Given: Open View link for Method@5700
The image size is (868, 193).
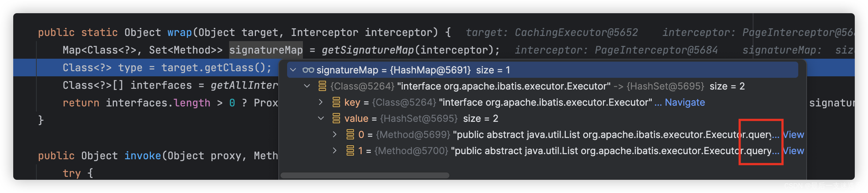Looking at the screenshot, I should pos(793,151).
